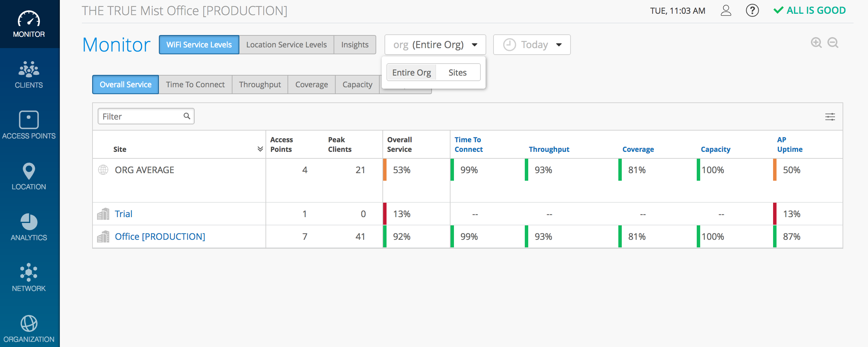Go to Access Points in sidebar

click(29, 125)
